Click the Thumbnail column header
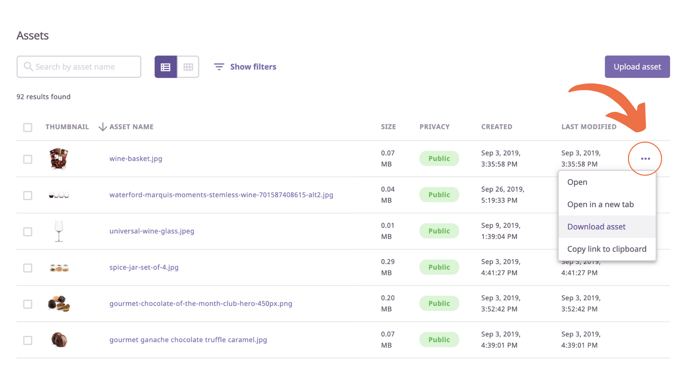The width and height of the screenshot is (688, 387). click(67, 127)
